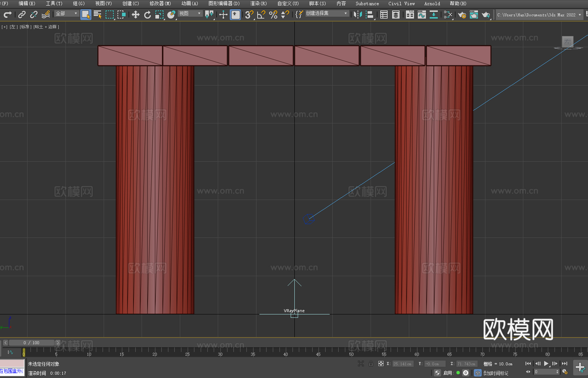588x378 pixels.
Task: Show the Ribbon toggle icon
Action: pyautogui.click(x=410, y=14)
